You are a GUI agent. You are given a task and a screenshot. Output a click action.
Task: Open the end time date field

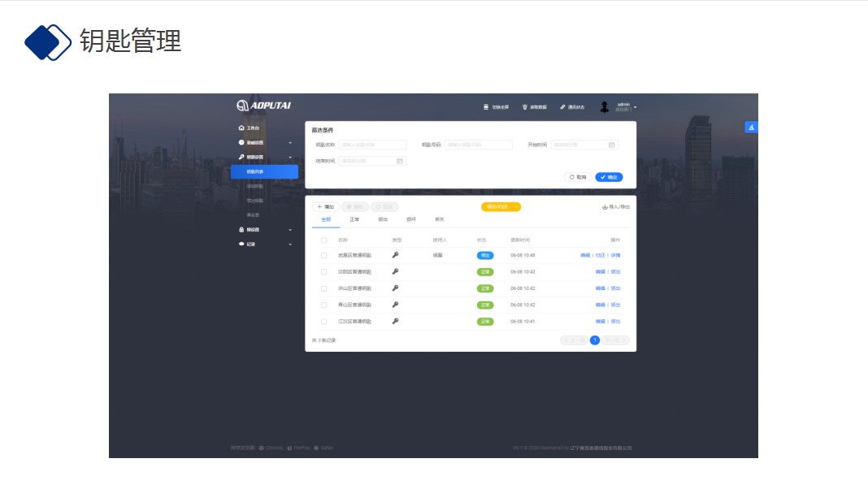(x=372, y=161)
